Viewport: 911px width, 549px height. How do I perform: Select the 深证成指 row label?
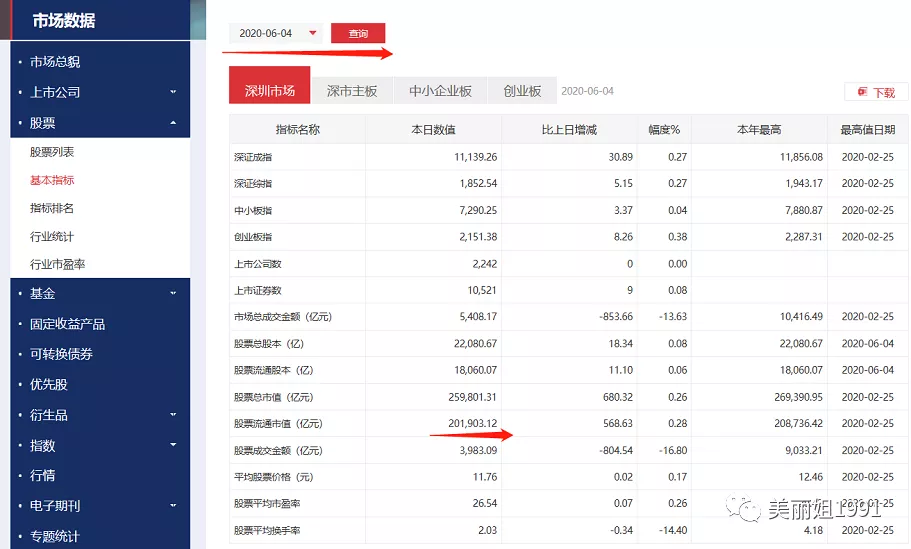pyautogui.click(x=253, y=157)
